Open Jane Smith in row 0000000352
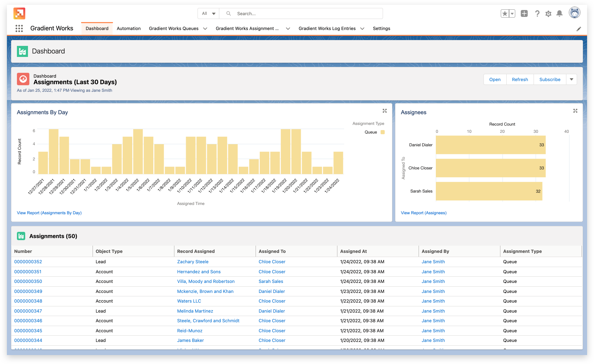594x364 pixels. [433, 262]
